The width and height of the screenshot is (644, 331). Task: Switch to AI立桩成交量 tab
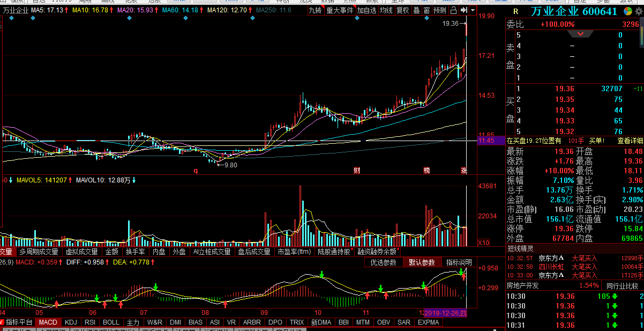pos(212,252)
